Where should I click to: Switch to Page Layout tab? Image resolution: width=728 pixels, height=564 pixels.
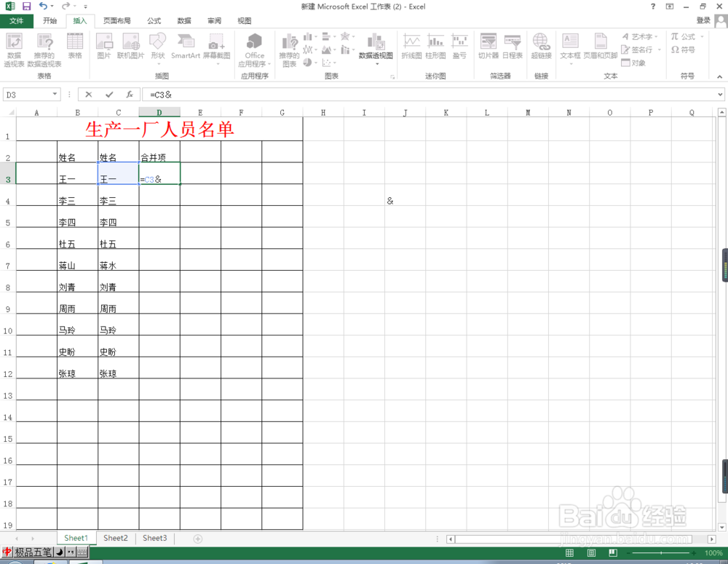coord(116,21)
